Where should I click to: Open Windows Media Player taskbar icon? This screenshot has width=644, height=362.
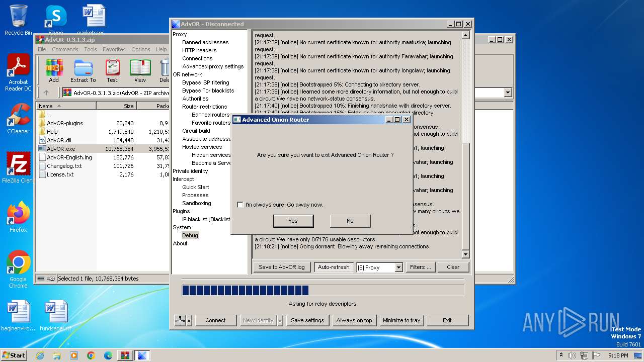pyautogui.click(x=74, y=355)
